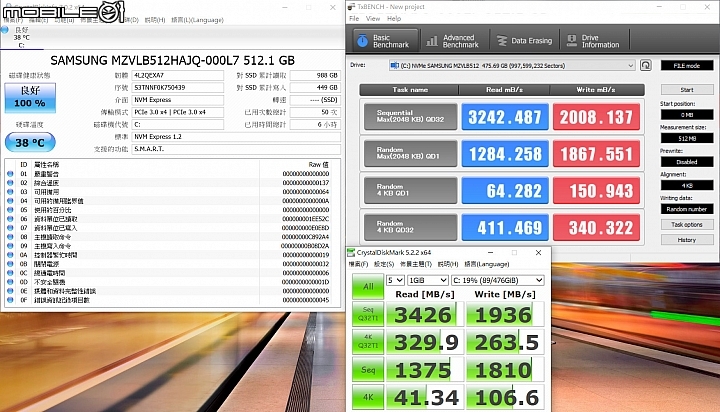Select the serial number field S3TNNF0K750439

178,87
